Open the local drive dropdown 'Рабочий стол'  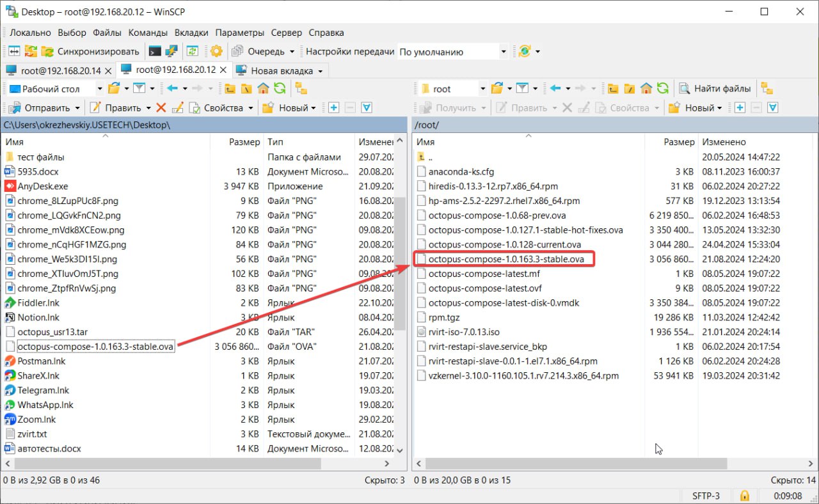coord(55,88)
